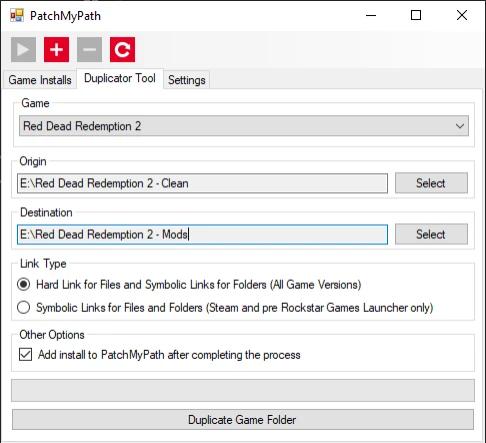Switch to the Game Installs tab
The height and width of the screenshot is (443, 486).
[40, 80]
